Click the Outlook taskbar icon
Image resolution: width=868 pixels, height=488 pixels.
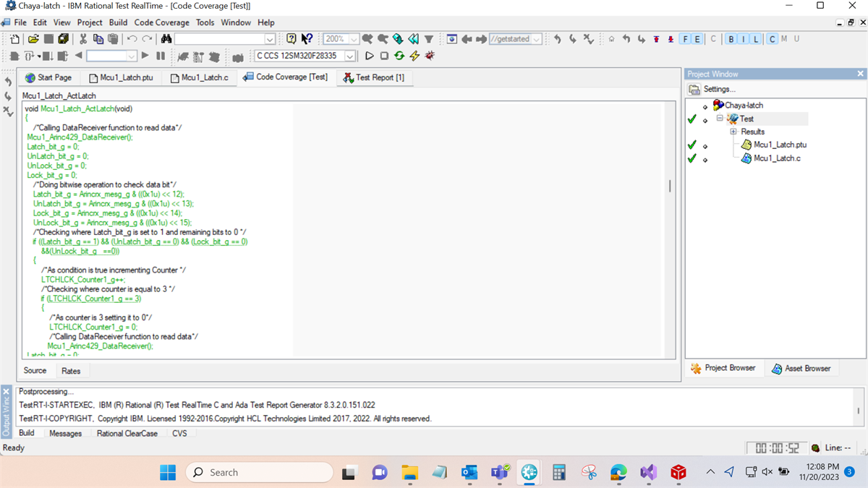469,472
